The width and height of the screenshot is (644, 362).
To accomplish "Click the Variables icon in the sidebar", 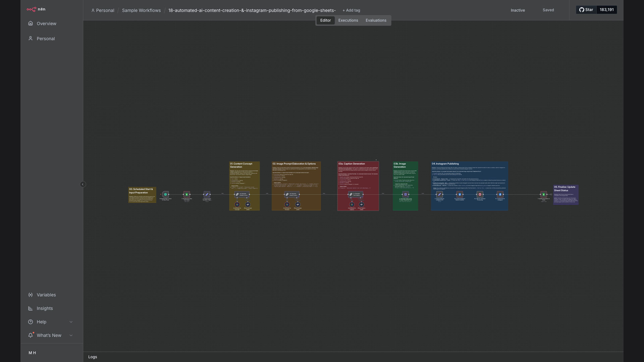I will [31, 295].
